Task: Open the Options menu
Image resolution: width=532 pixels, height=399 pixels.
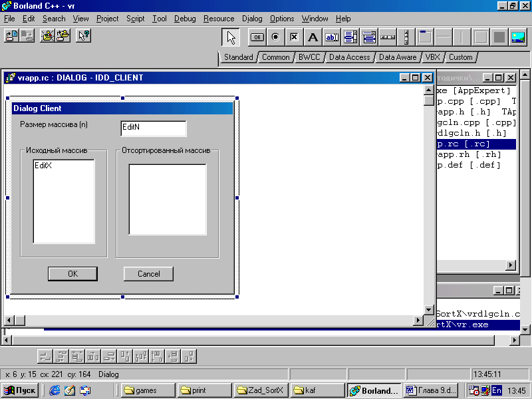Action: [x=282, y=19]
